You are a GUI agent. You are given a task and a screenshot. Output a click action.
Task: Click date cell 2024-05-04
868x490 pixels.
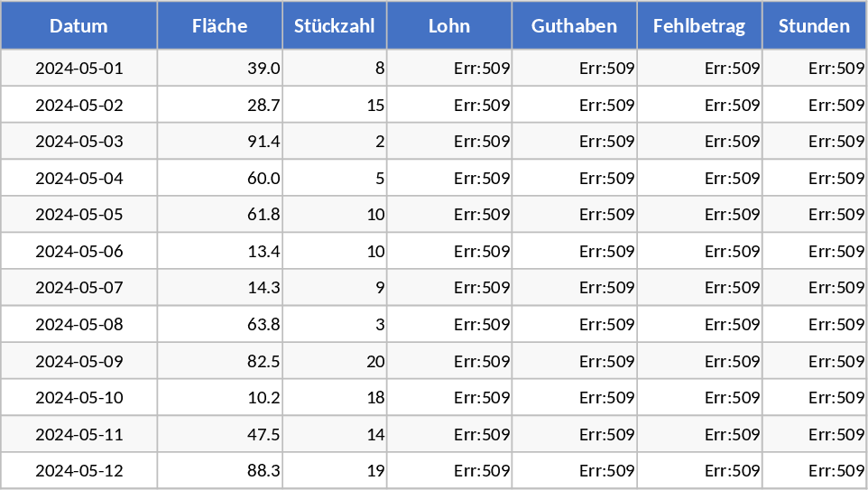[78, 179]
